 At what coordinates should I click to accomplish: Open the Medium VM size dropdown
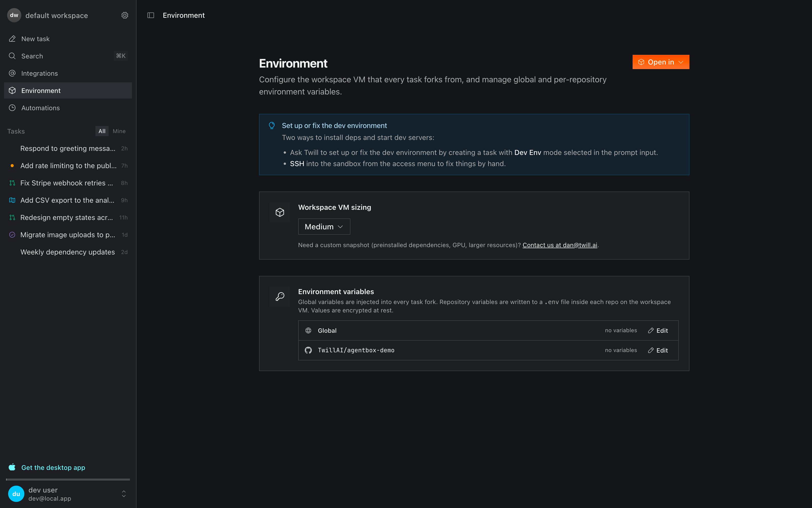324,227
